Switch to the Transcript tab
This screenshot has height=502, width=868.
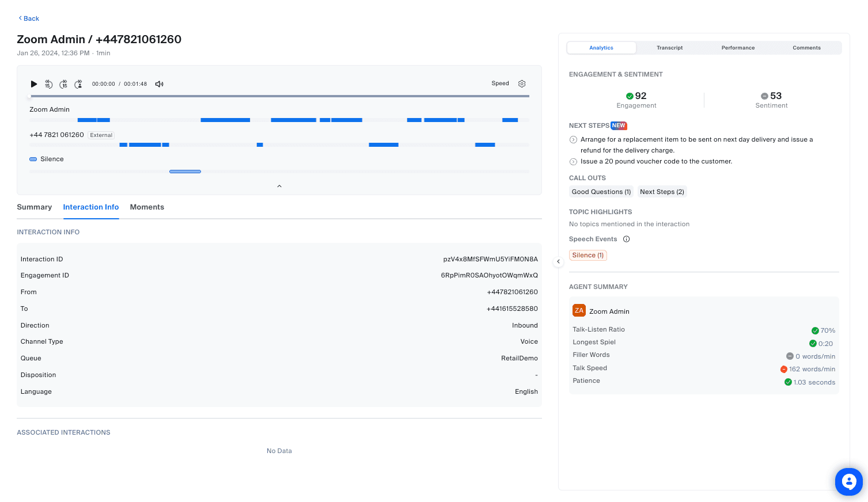pyautogui.click(x=669, y=48)
